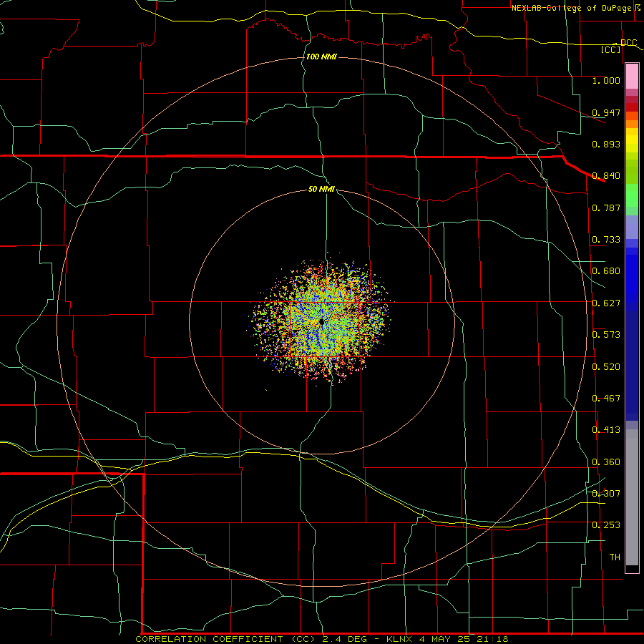Screen dimensions: 644x644
Task: Pick the red segment of the color bar
Action: [632, 107]
